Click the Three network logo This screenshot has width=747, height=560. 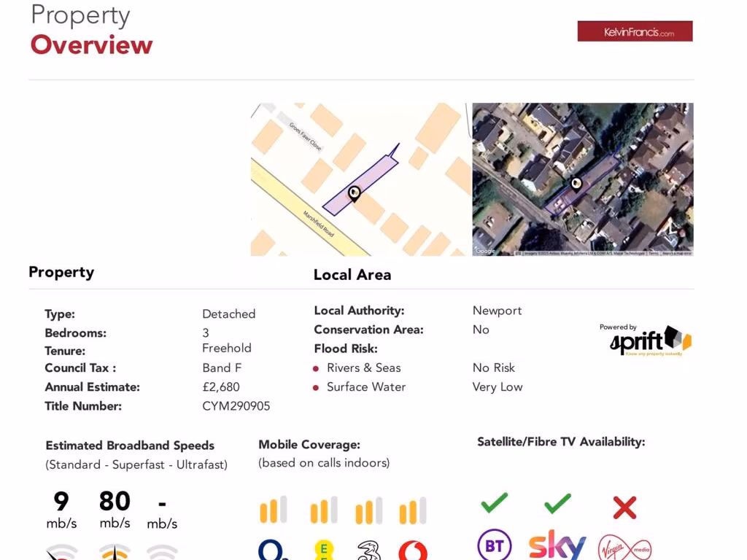[369, 550]
